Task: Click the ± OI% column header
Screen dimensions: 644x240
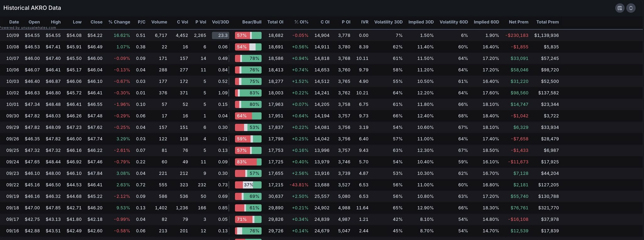Action: click(x=301, y=22)
